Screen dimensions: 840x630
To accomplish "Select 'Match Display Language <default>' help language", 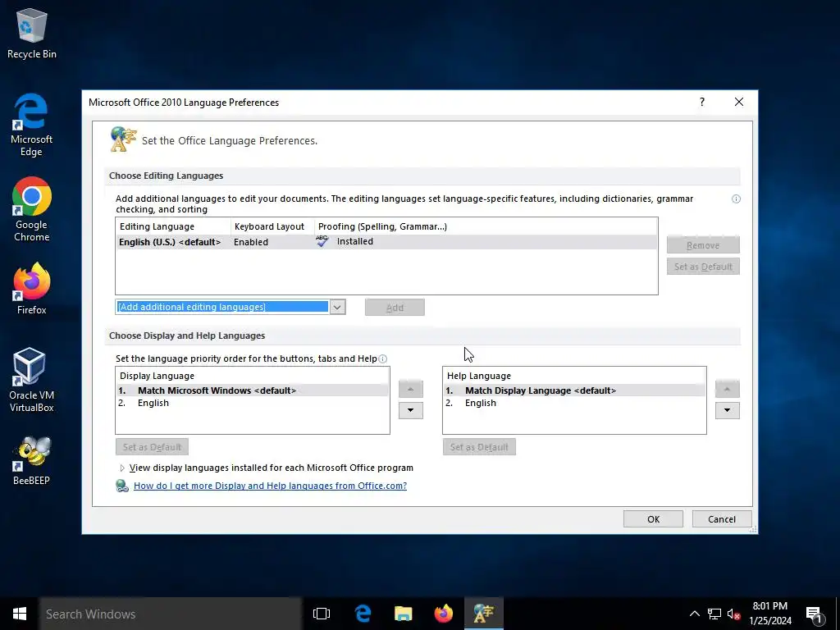I will tap(574, 390).
